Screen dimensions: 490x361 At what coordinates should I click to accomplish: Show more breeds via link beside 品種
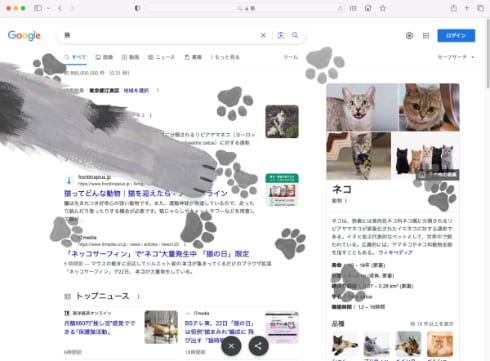pos(432,324)
